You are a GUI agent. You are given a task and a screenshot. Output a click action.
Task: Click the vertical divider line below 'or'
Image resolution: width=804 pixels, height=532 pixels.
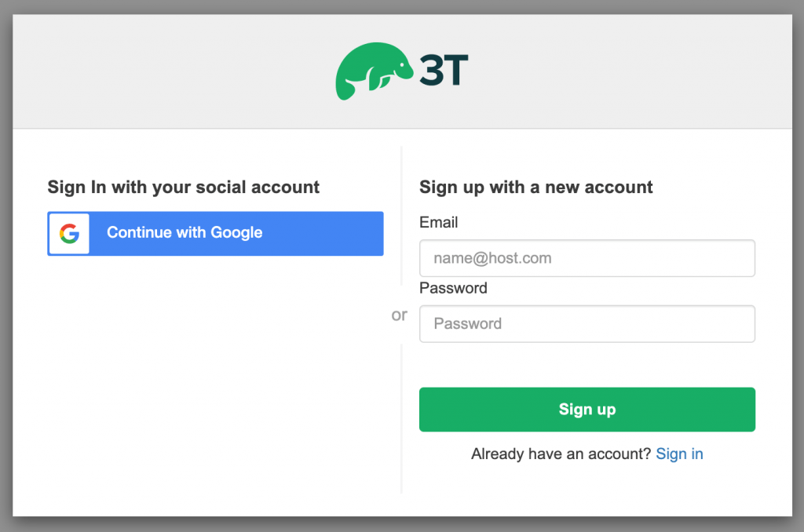coord(401,417)
